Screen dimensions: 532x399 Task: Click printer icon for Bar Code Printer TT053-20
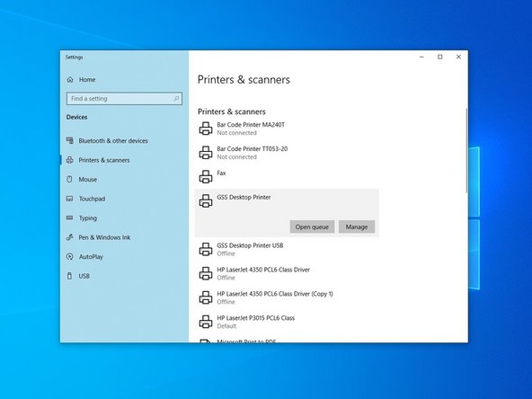pyautogui.click(x=206, y=153)
